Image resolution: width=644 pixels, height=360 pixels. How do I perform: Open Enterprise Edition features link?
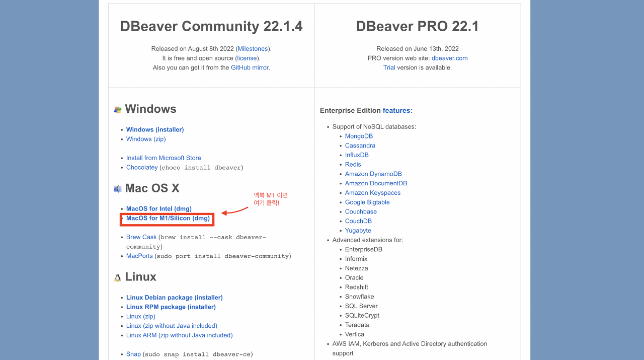click(397, 111)
